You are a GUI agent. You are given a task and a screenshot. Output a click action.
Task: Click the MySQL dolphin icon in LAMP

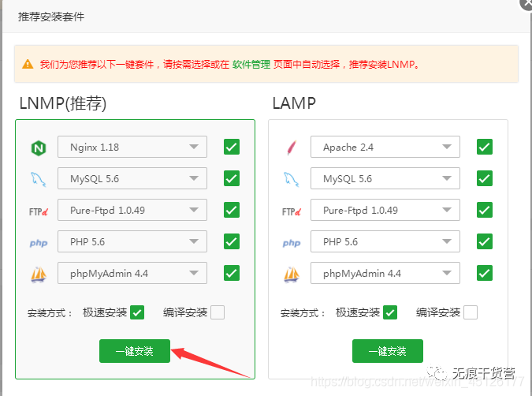click(x=292, y=179)
